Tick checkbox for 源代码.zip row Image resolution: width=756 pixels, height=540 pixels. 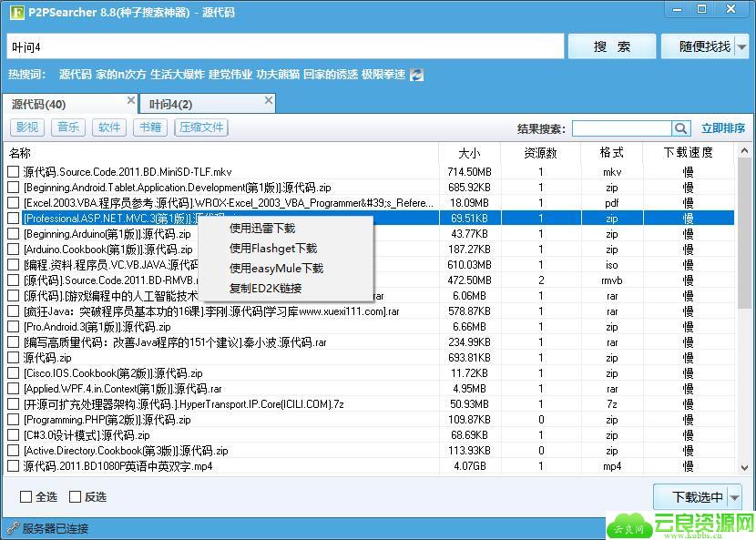[x=14, y=358]
